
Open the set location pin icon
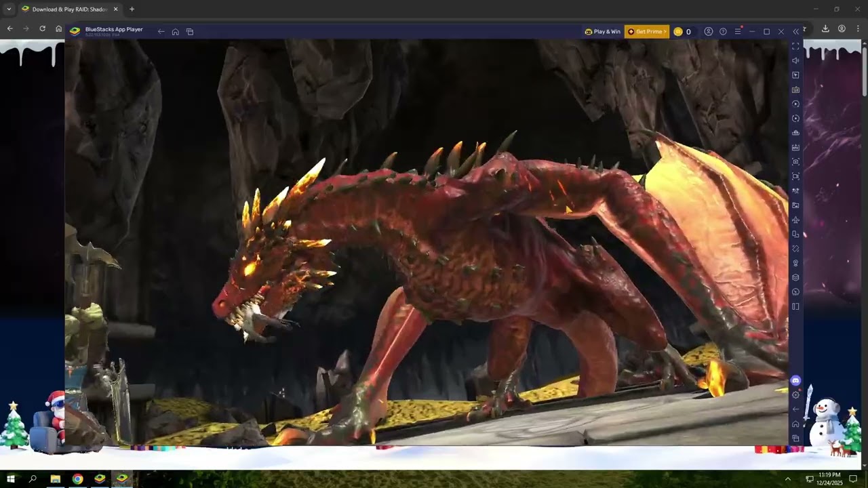[x=795, y=263]
